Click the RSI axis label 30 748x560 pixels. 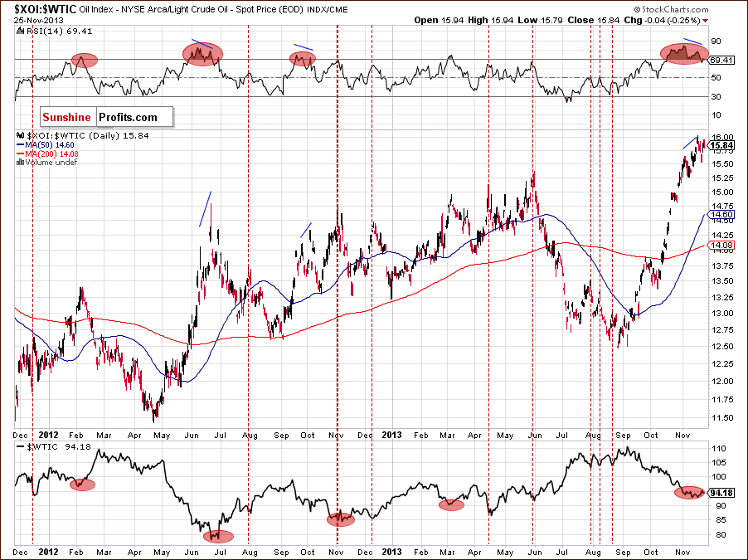[716, 97]
